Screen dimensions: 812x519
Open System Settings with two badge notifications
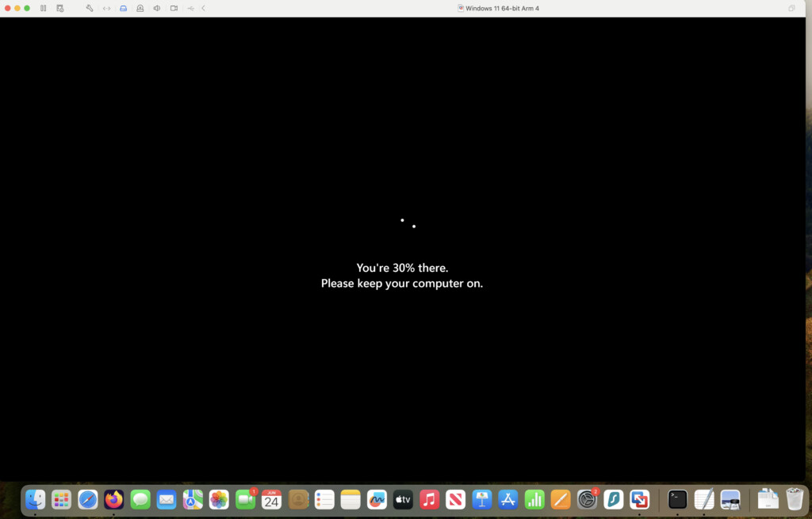(x=588, y=499)
